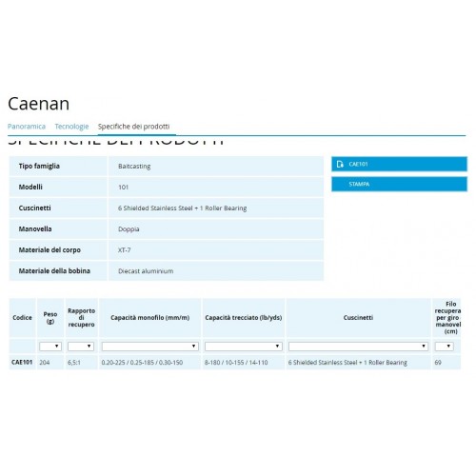Click the document icon beside CAE101
This screenshot has width=476, height=476.
(x=340, y=164)
